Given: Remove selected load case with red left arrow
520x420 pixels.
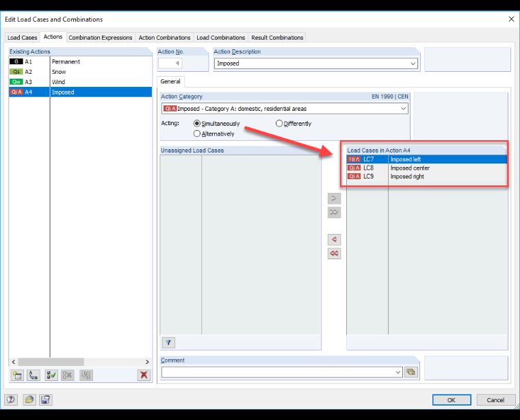Looking at the screenshot, I should tap(334, 239).
